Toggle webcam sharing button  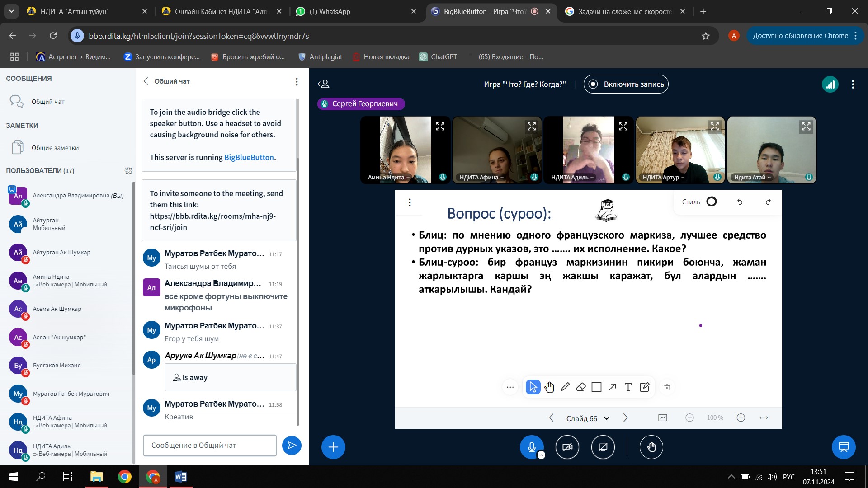click(567, 447)
